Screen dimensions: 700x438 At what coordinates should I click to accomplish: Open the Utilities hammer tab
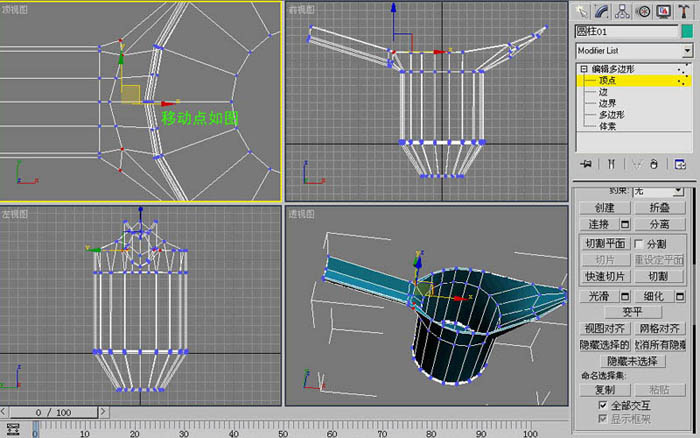683,12
